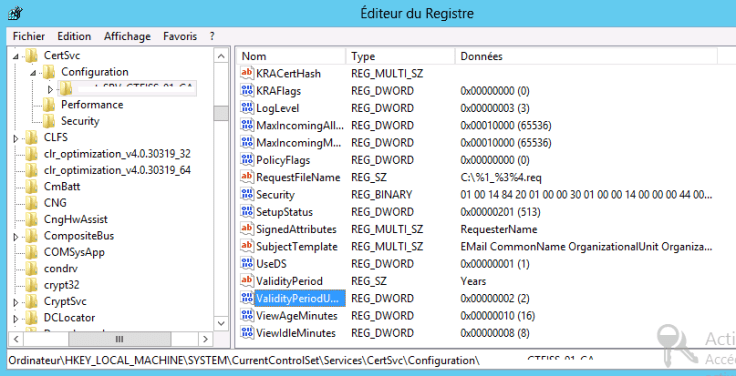Sort values by the Nom column header
Viewport: 736px width, 376px height.
click(x=291, y=56)
